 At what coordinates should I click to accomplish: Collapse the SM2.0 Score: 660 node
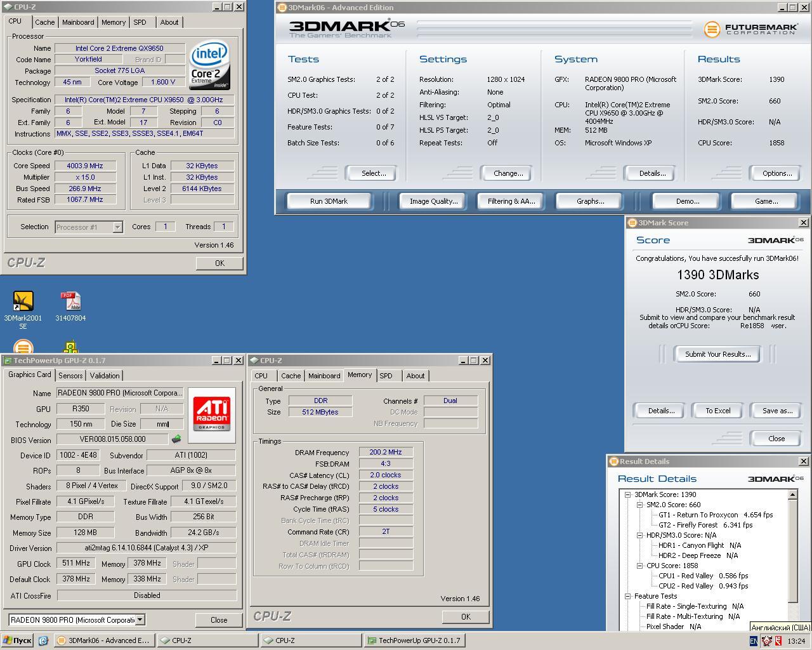(639, 505)
